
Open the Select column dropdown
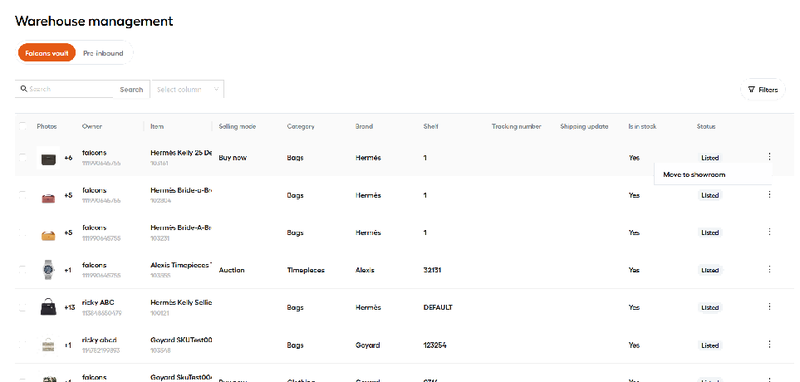point(188,89)
